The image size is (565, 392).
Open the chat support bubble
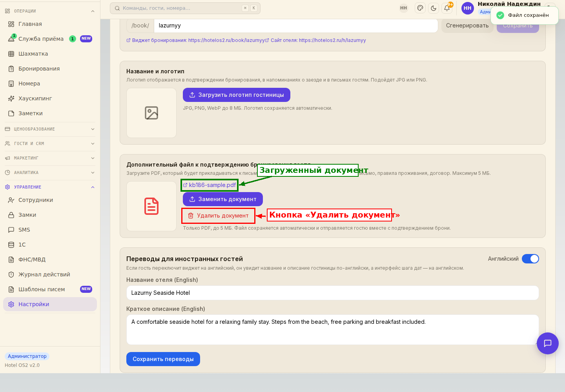[548, 343]
